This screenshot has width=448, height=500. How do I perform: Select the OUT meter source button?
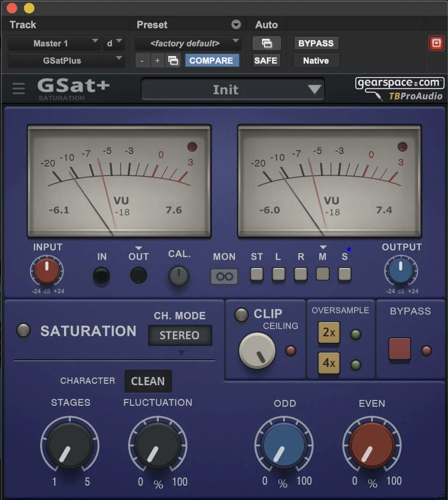point(138,276)
